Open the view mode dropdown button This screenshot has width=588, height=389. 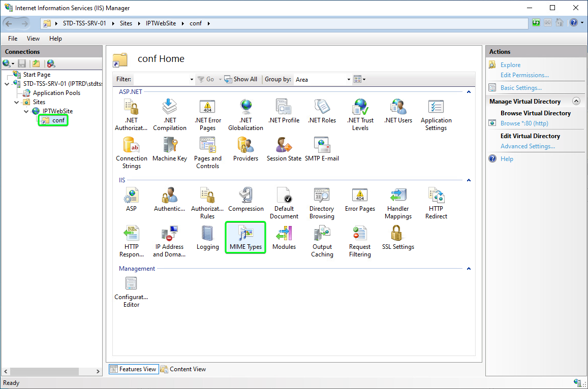click(360, 79)
